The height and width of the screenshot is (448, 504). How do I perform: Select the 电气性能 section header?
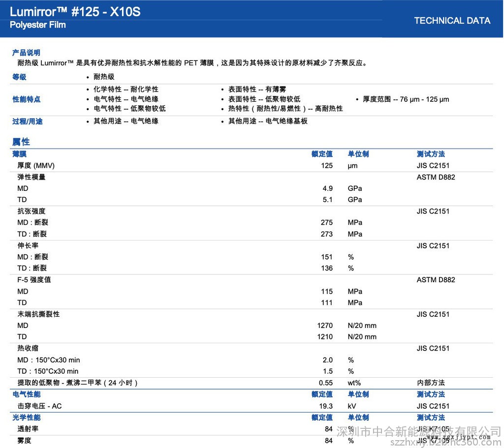pyautogui.click(x=26, y=394)
